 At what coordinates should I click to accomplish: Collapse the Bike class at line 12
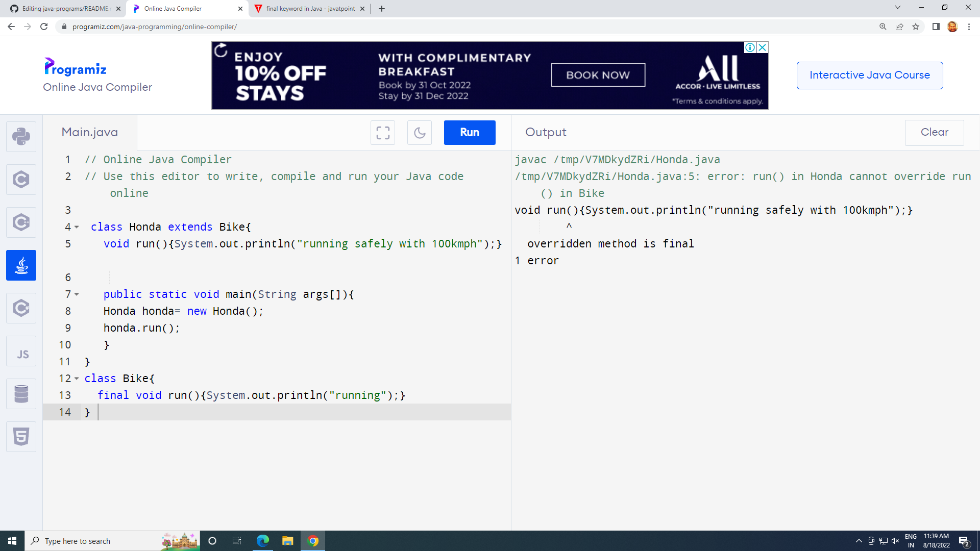[x=76, y=379]
